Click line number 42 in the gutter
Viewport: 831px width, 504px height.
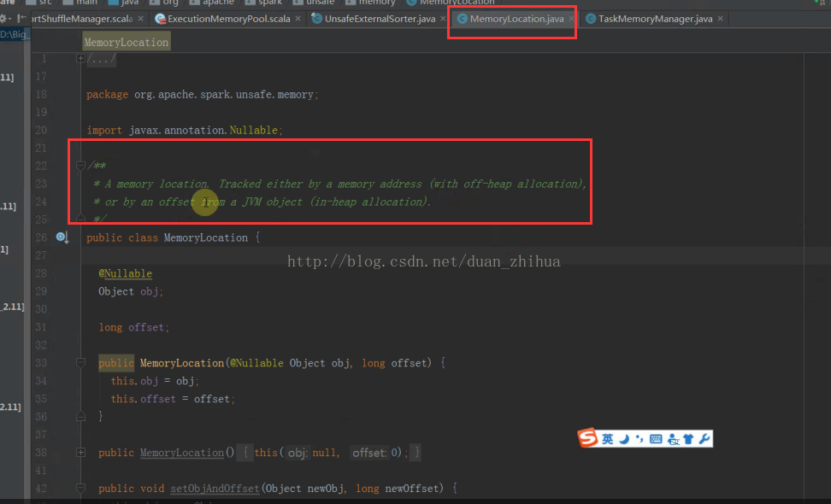pos(41,489)
